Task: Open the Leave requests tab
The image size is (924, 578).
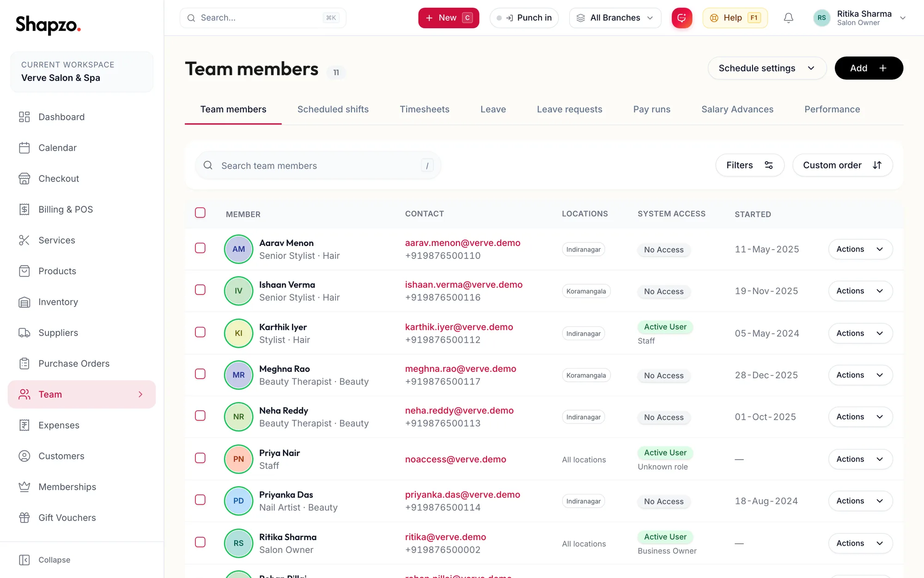Action: 570,110
